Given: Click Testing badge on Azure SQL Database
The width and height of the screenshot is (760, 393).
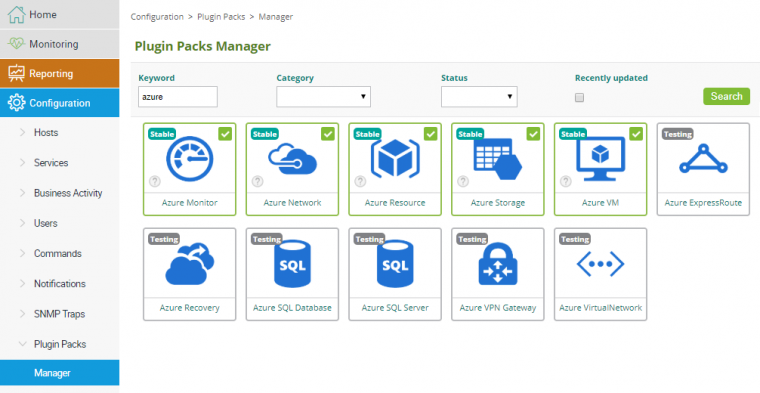Looking at the screenshot, I should [x=267, y=239].
